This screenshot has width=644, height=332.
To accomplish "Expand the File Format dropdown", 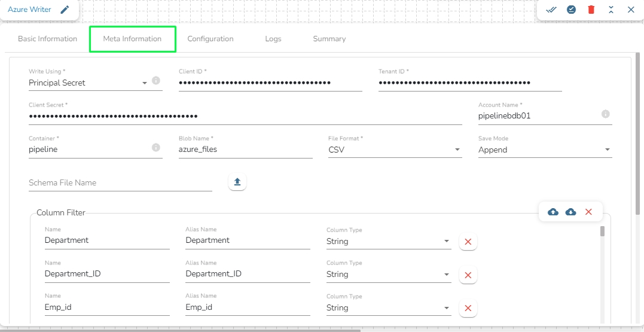I will [457, 150].
